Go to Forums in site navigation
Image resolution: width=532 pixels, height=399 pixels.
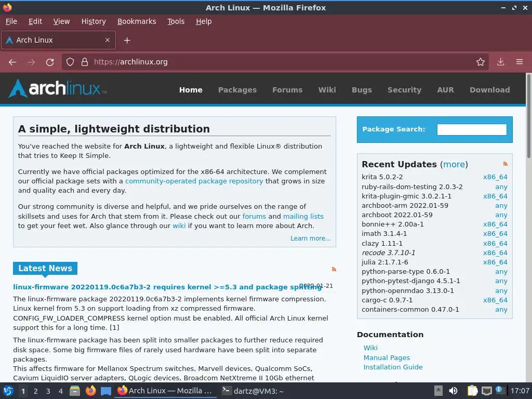point(287,90)
